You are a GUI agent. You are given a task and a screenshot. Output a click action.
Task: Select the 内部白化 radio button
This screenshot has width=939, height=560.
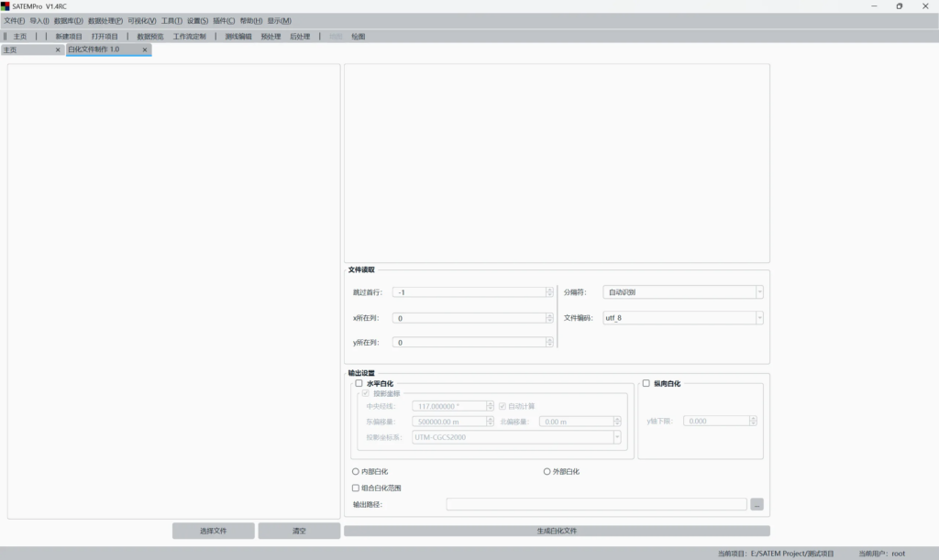click(x=356, y=471)
